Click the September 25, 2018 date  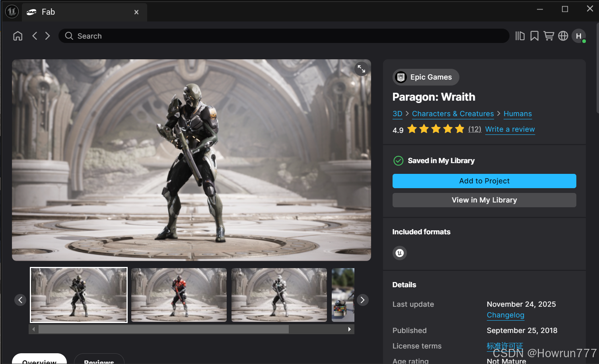point(522,331)
